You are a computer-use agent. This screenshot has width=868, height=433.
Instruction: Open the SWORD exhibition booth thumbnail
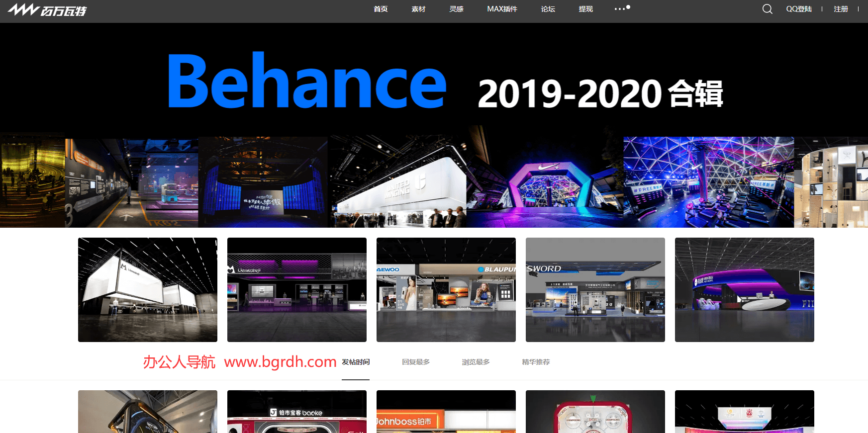pyautogui.click(x=595, y=290)
